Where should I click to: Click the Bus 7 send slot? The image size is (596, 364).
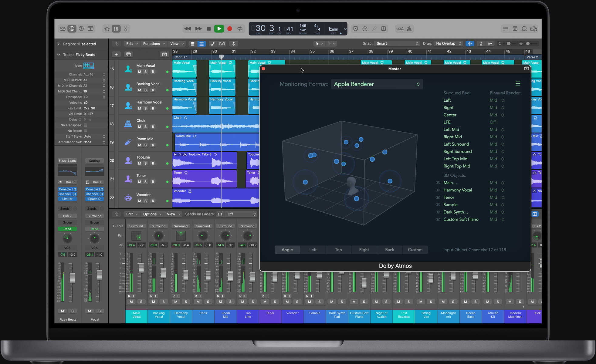(67, 216)
